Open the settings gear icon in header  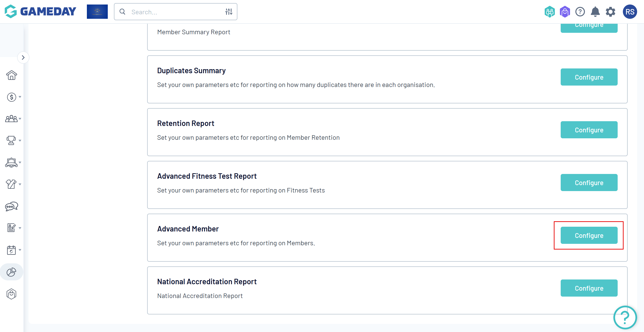pos(610,12)
